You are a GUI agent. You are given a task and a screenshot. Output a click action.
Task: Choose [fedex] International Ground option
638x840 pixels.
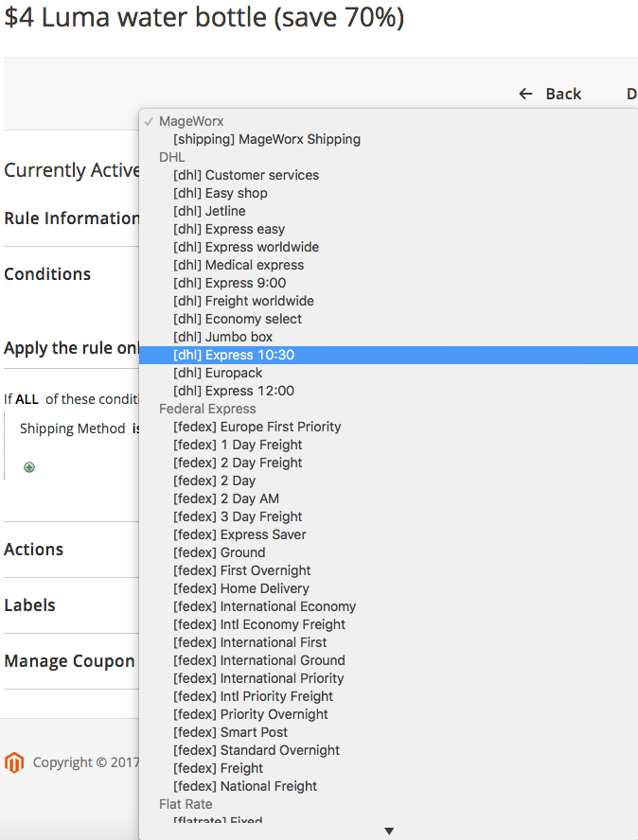[x=389, y=660]
